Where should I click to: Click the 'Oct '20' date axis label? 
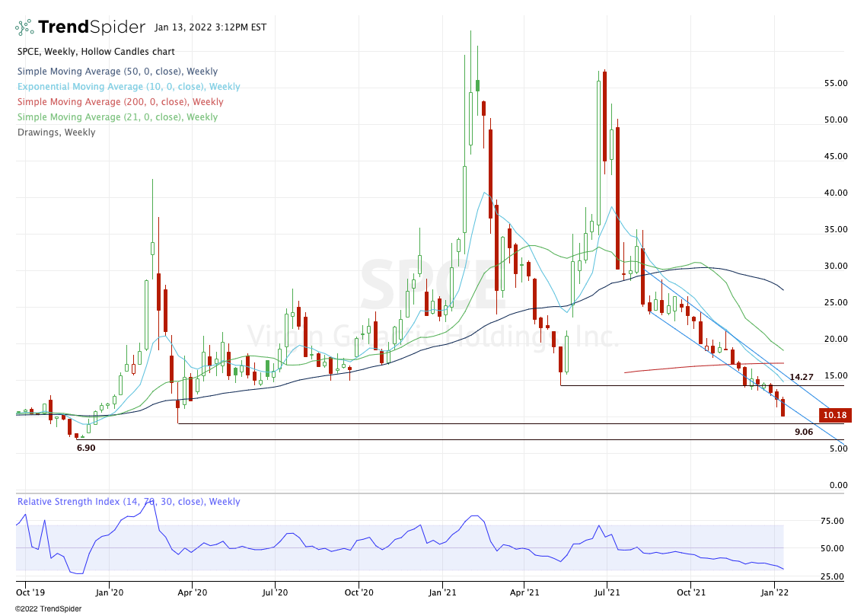[x=359, y=592]
